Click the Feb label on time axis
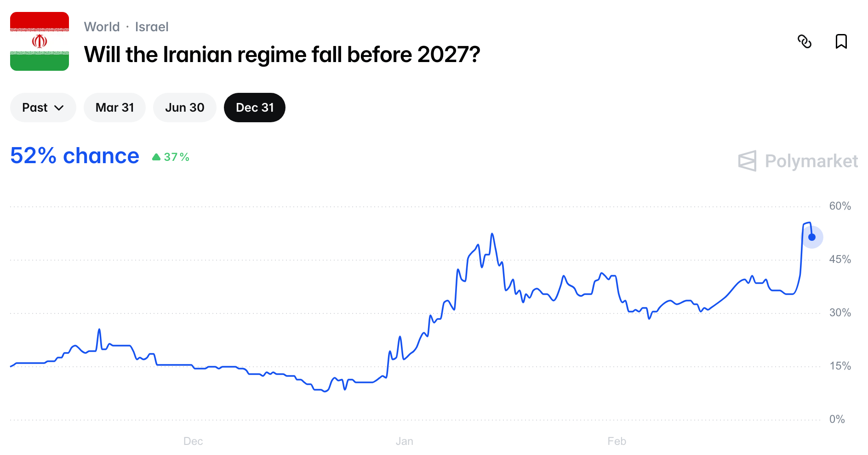 coord(617,441)
